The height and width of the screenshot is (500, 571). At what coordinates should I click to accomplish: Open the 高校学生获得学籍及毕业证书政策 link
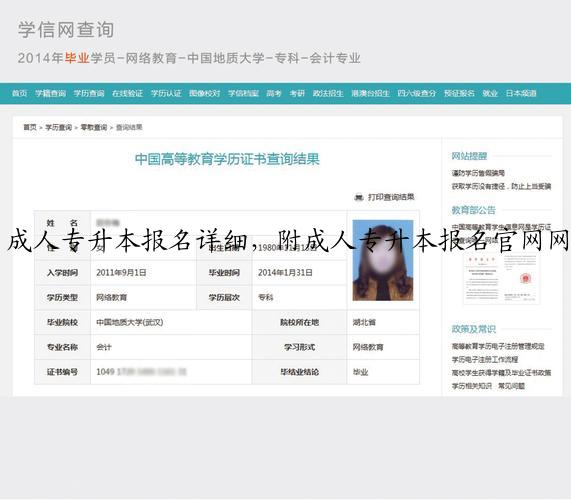[x=501, y=373]
